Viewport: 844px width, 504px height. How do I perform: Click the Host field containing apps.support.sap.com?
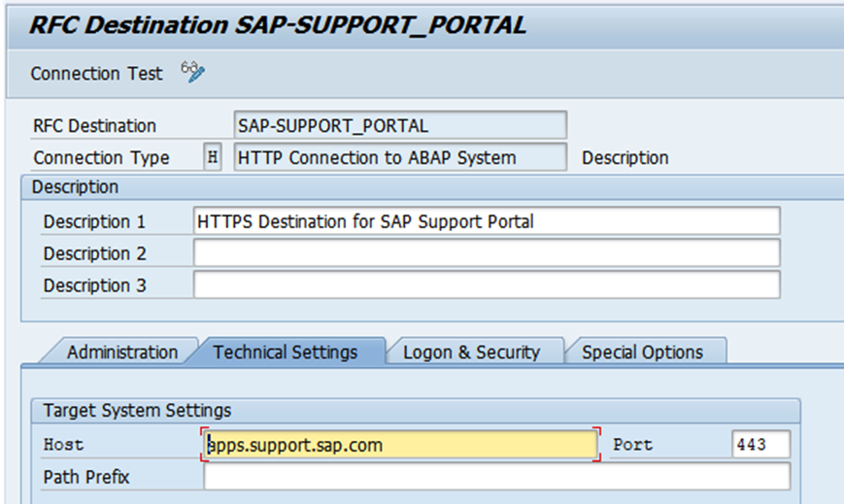pyautogui.click(x=400, y=445)
